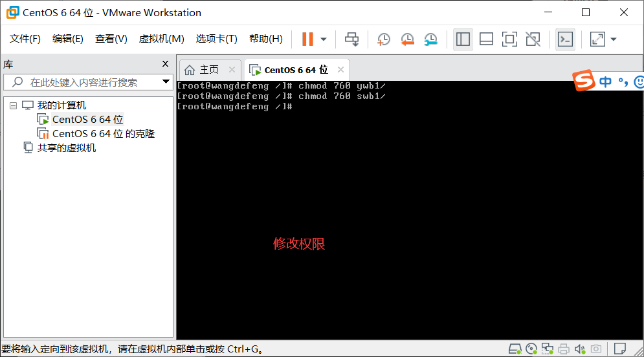Click the stretch guest display icon
This screenshot has height=357, width=644.
[x=597, y=39]
